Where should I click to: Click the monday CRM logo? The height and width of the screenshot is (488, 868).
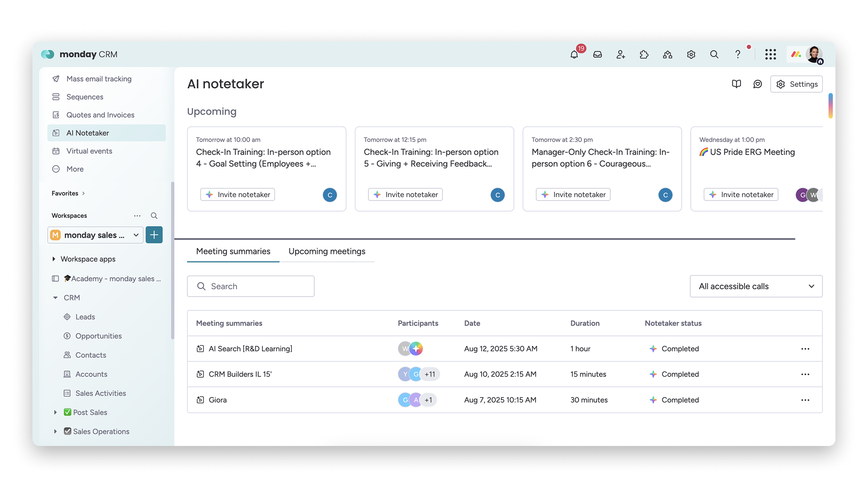[79, 54]
